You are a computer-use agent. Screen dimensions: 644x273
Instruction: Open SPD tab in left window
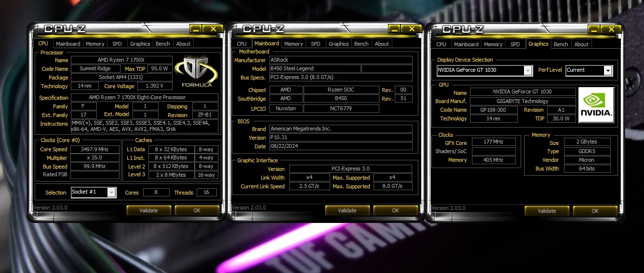(x=117, y=44)
